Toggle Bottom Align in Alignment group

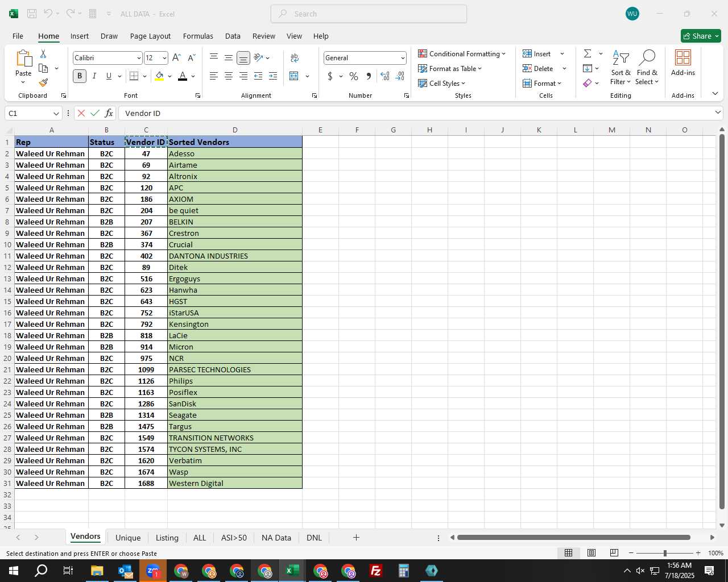coord(243,57)
